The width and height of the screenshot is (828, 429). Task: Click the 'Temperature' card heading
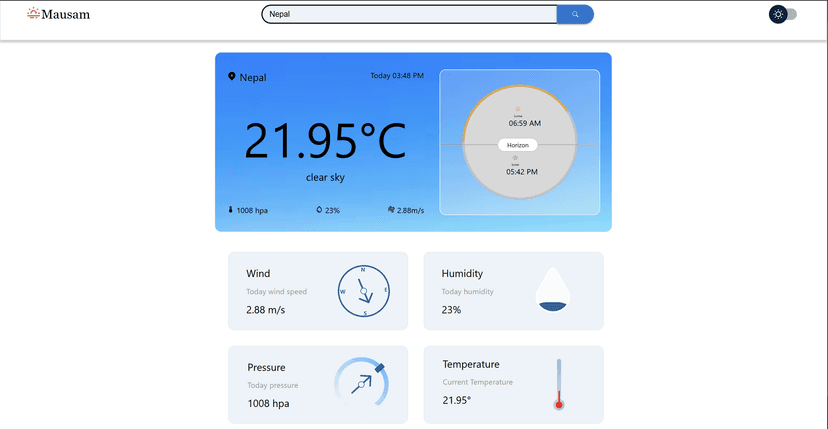(x=471, y=365)
